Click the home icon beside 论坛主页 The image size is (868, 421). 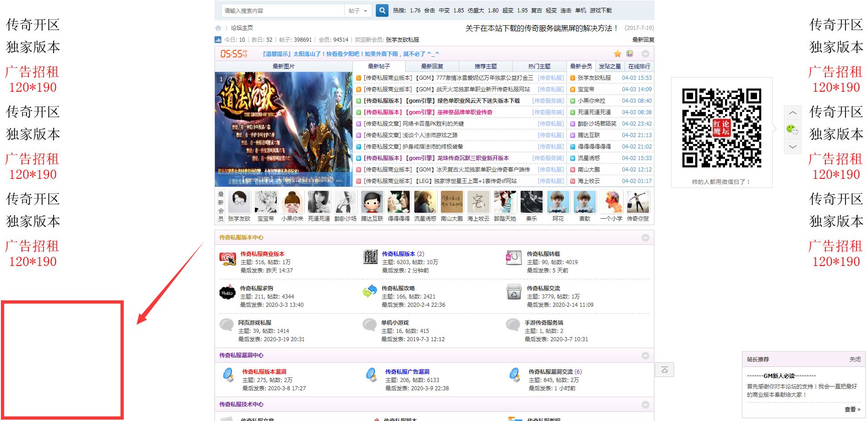(218, 28)
